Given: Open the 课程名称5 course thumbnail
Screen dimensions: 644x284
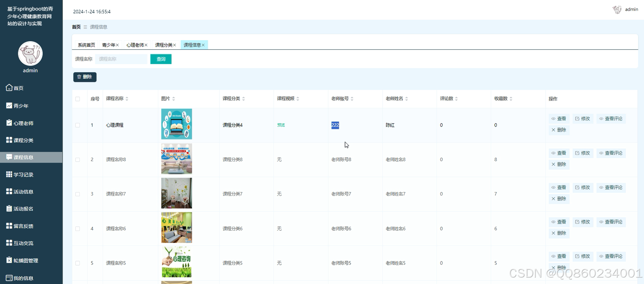Looking at the screenshot, I should click(x=177, y=262).
